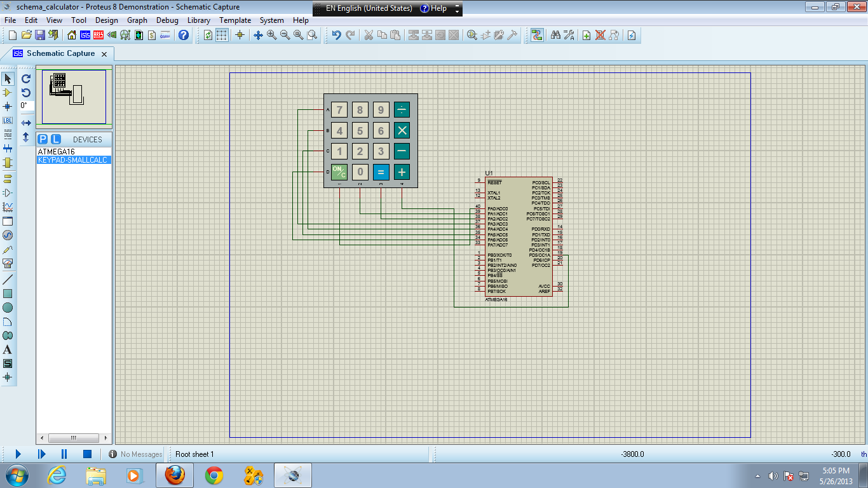This screenshot has height=488, width=868.
Task: Save the project with the floppy icon
Action: 39,35
